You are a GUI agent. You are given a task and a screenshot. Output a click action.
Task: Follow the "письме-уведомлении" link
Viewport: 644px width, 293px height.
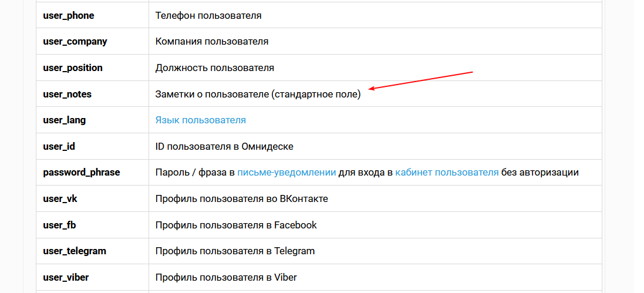pyautogui.click(x=286, y=173)
